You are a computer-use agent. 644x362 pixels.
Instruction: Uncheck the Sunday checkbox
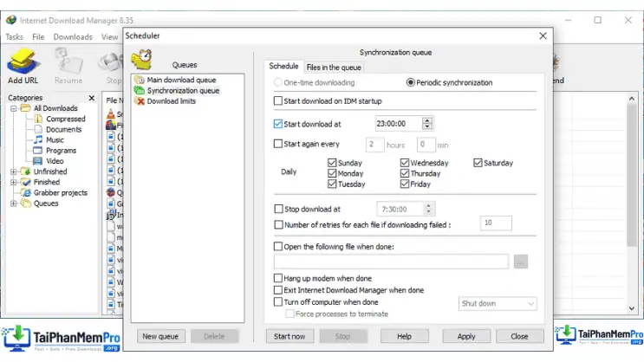click(x=332, y=163)
